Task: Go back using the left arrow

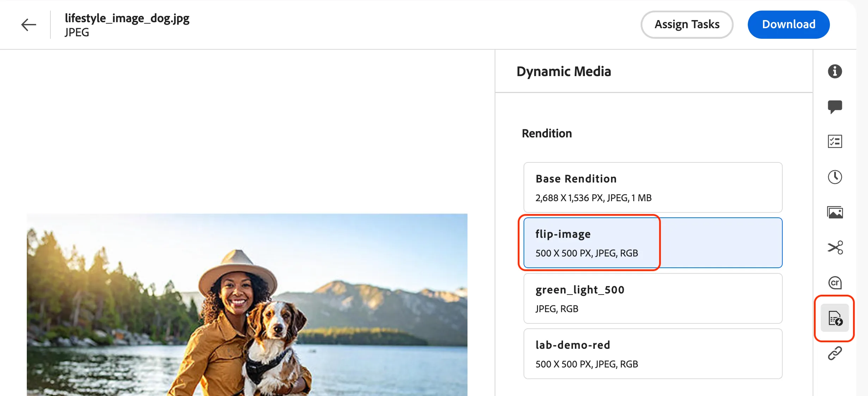Action: [29, 25]
